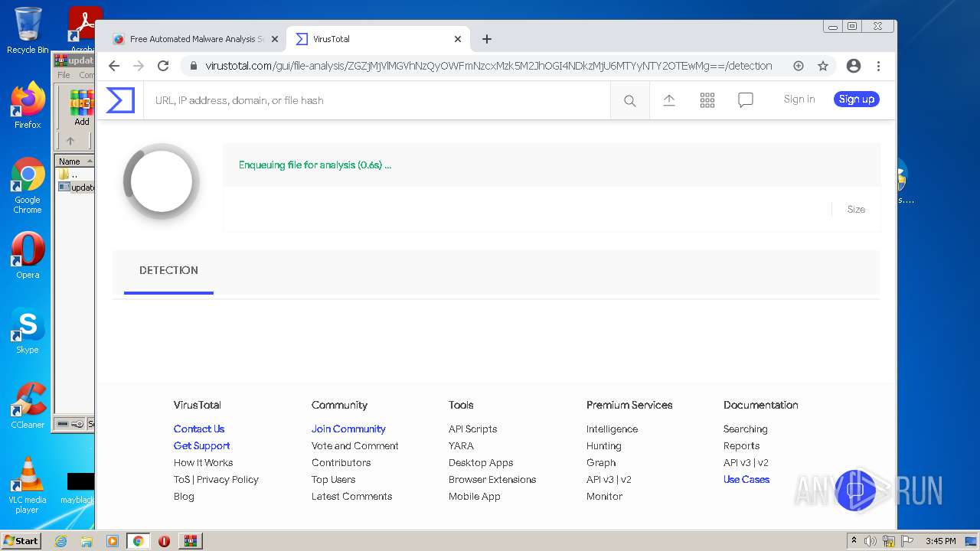Screen dimensions: 980x551
Task: Open the YARA link
Action: (x=461, y=446)
